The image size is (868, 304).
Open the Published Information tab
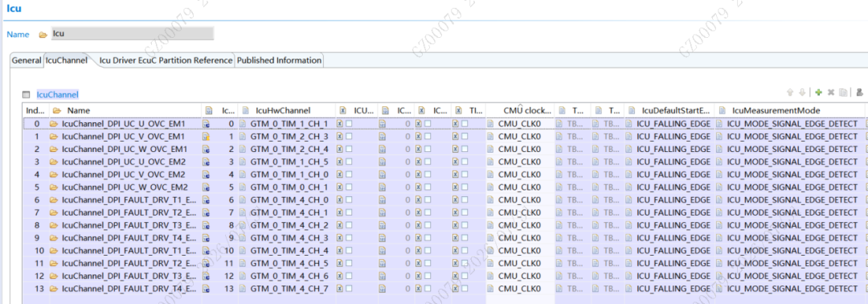coord(280,60)
